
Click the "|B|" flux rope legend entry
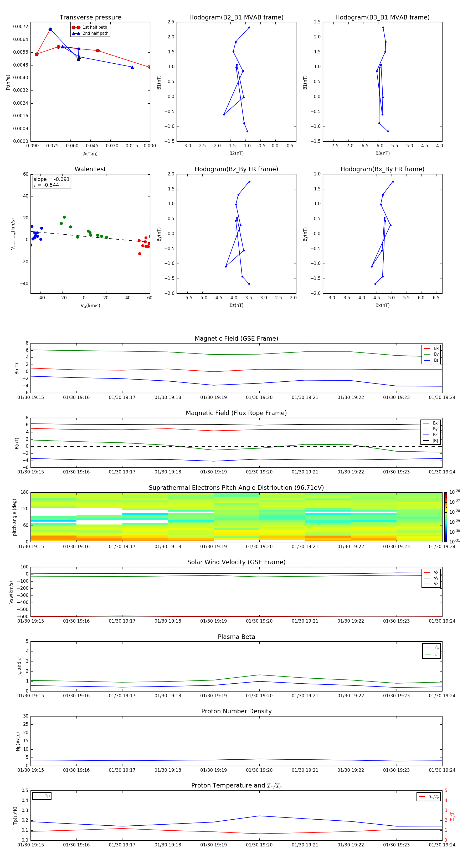click(x=431, y=441)
